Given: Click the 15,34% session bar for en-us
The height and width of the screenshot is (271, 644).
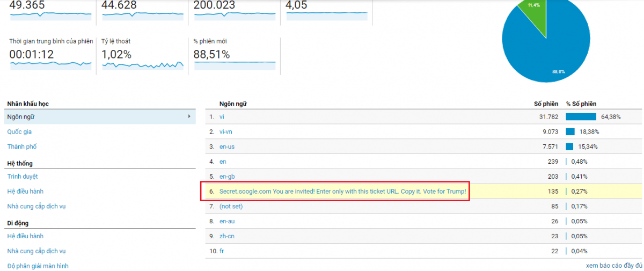Looking at the screenshot, I should click(569, 147).
